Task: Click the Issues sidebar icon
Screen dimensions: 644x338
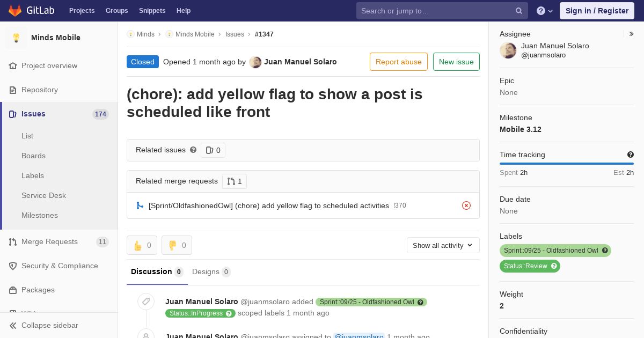Action: (x=13, y=114)
